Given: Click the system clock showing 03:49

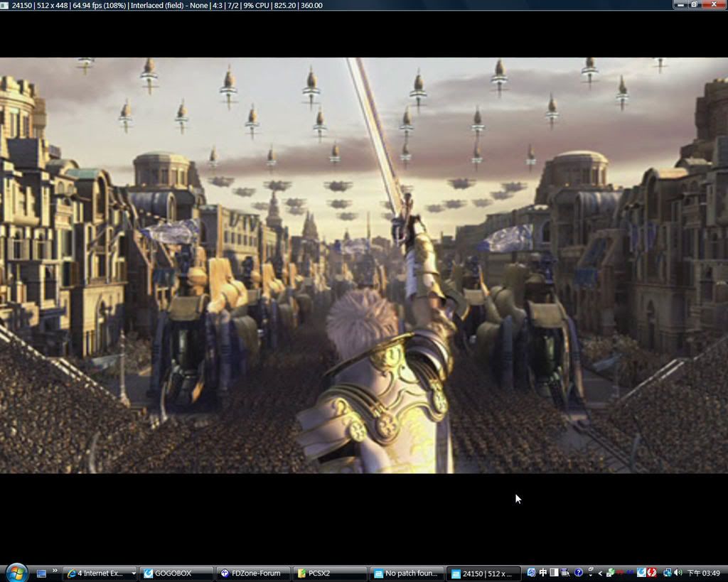Looking at the screenshot, I should point(703,573).
